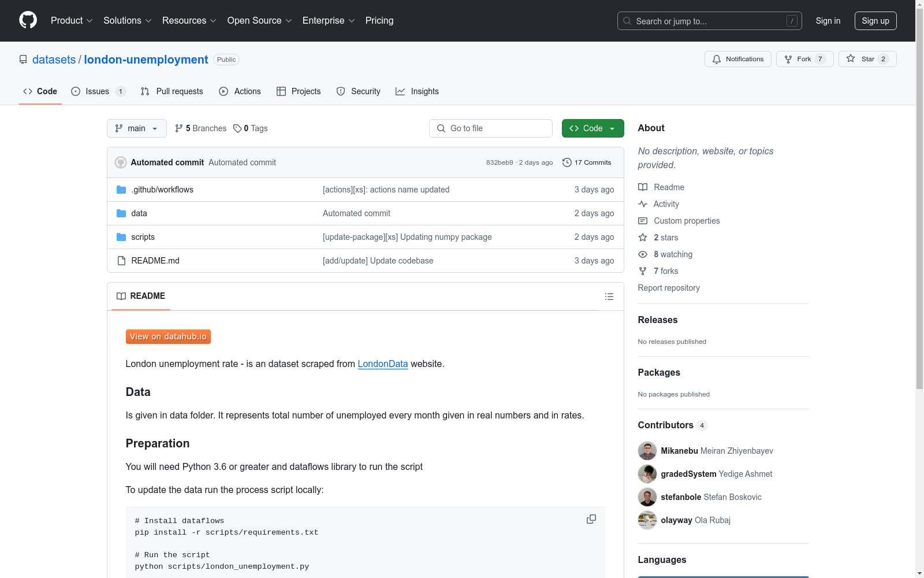This screenshot has width=924, height=578.
Task: Click the star icon next to 2 stars
Action: coord(643,238)
